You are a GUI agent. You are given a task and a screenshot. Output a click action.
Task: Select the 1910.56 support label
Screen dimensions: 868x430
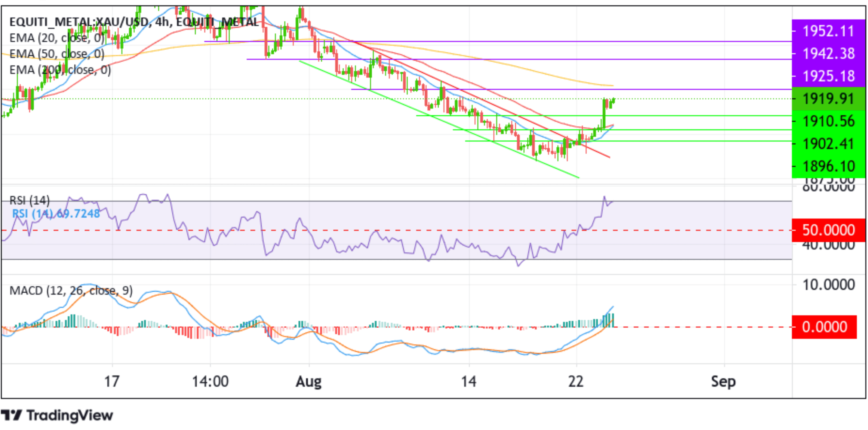click(x=829, y=121)
